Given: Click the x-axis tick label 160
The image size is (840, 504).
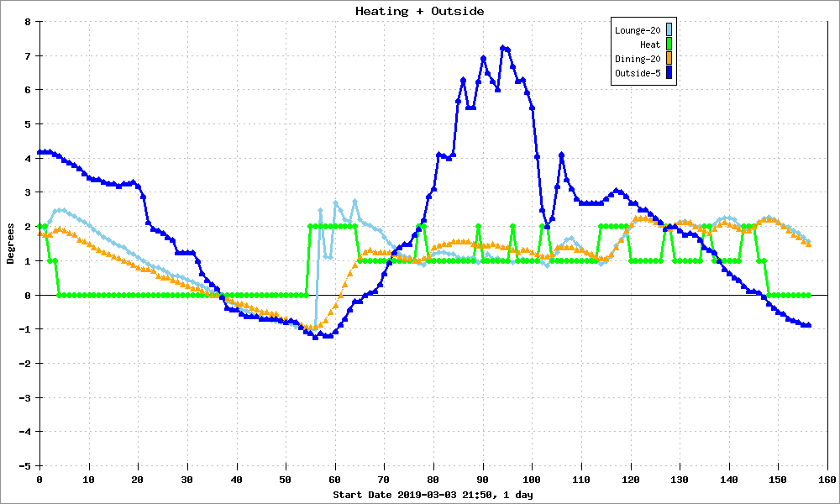Looking at the screenshot, I should [x=827, y=480].
